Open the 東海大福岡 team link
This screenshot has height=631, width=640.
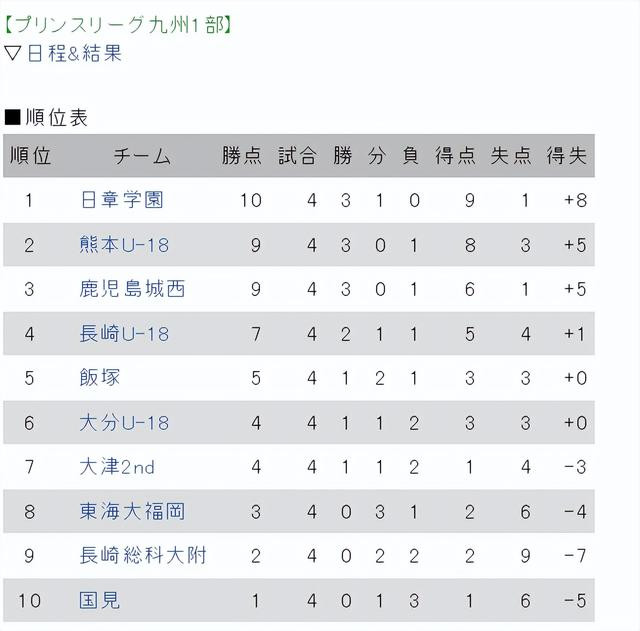click(x=132, y=512)
